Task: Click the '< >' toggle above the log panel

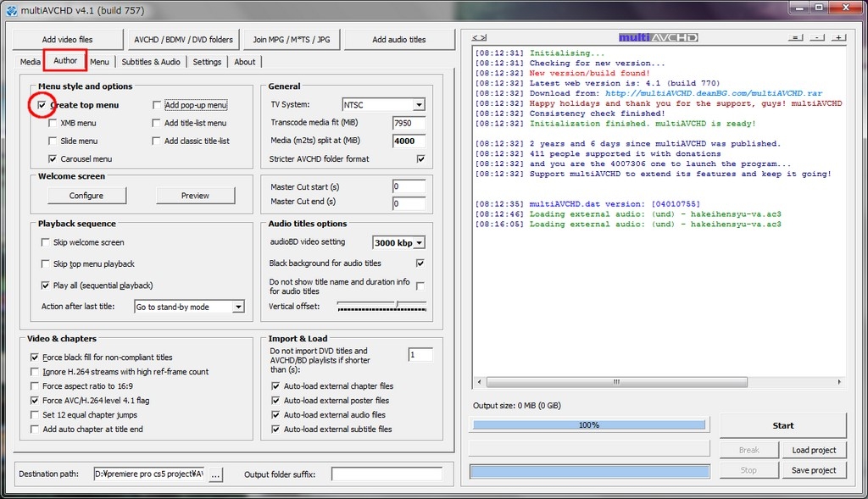Action: click(479, 38)
